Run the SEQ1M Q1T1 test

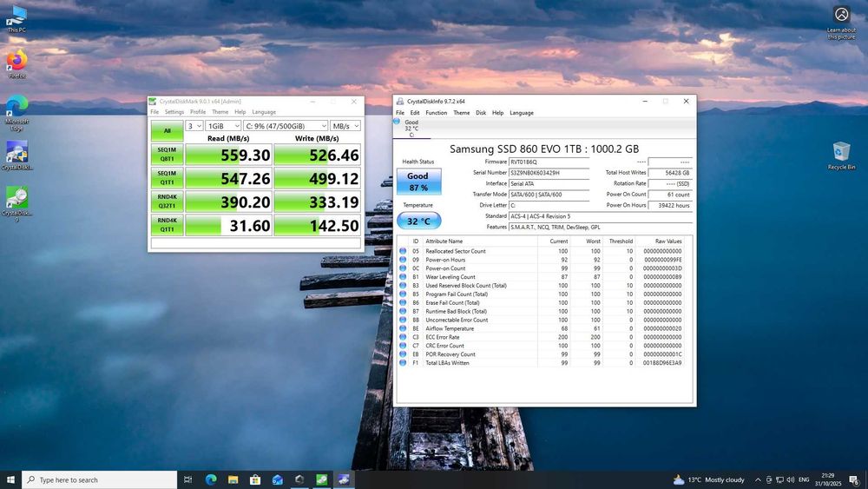(168, 178)
